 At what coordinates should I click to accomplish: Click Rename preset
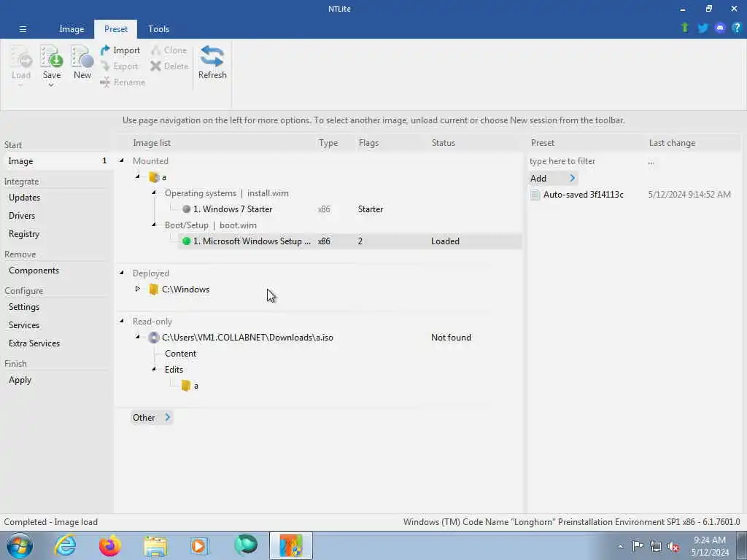pyautogui.click(x=123, y=82)
